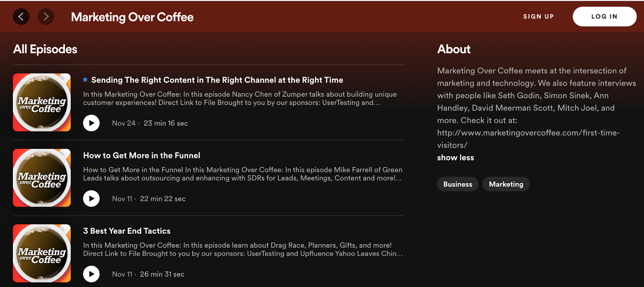Go forward with the right arrow button
644x287 pixels.
[x=46, y=17]
